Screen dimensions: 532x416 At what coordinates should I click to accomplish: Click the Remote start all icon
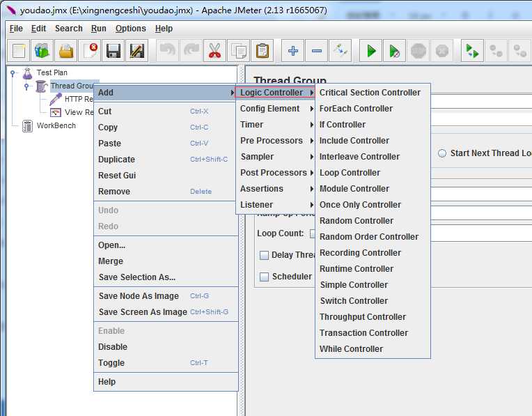pyautogui.click(x=472, y=51)
